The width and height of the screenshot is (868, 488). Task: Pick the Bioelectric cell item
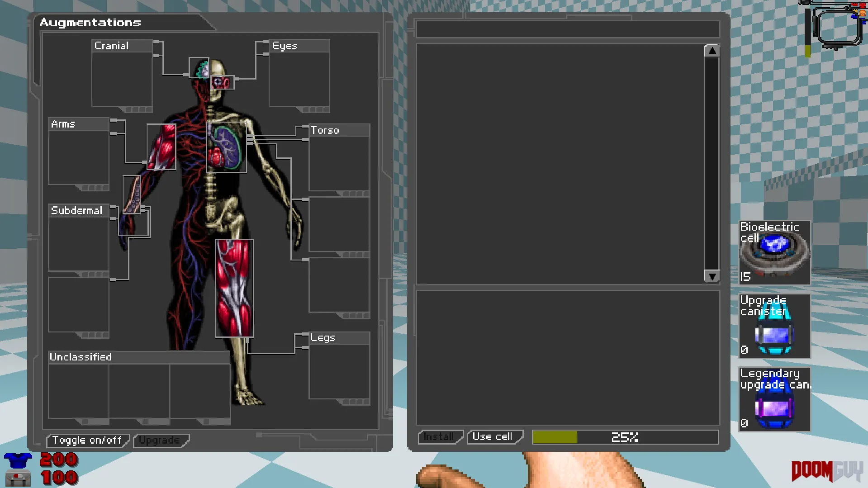(774, 252)
